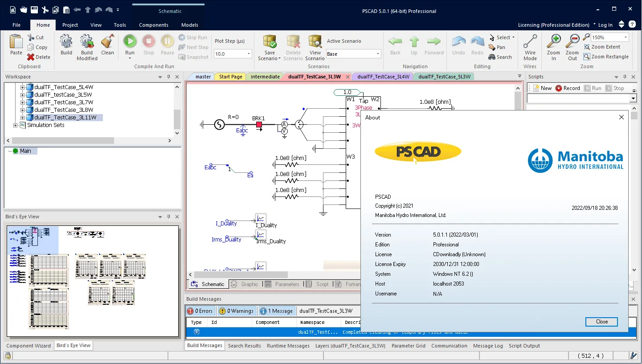Viewport: 642px width, 364px height.
Task: Activate Wire Mode tool
Action: pyautogui.click(x=530, y=41)
